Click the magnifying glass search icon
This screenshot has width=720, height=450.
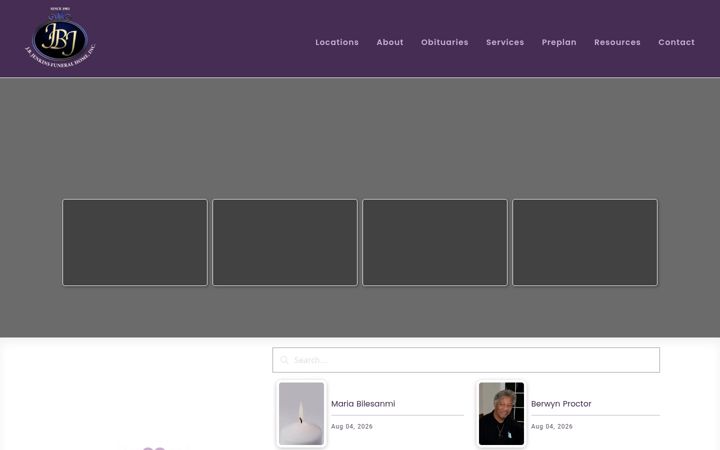pos(284,360)
